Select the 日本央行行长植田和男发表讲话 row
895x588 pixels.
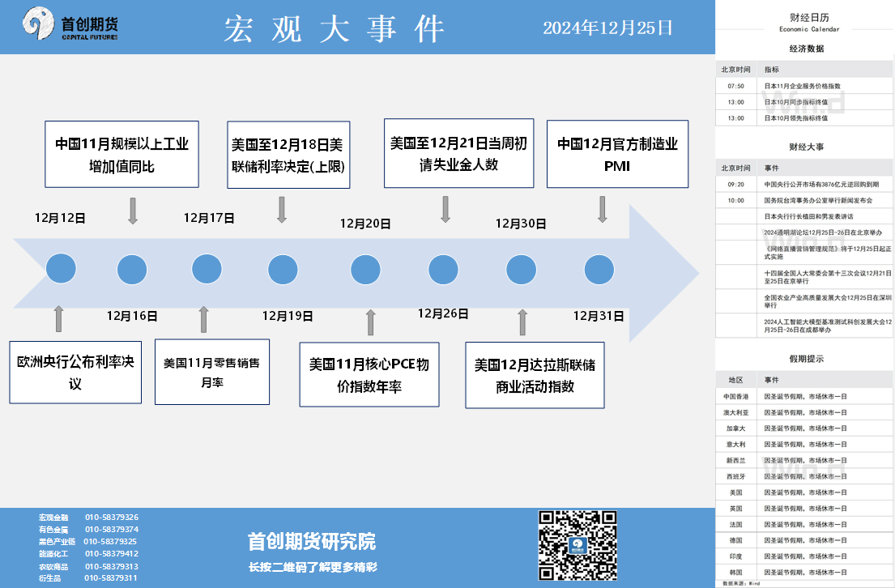coord(804,216)
